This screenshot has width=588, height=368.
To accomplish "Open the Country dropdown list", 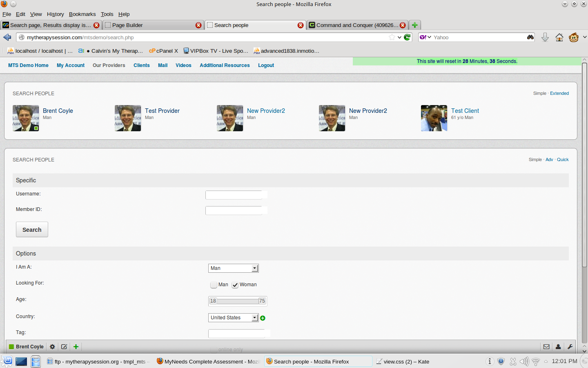I will [x=233, y=318].
